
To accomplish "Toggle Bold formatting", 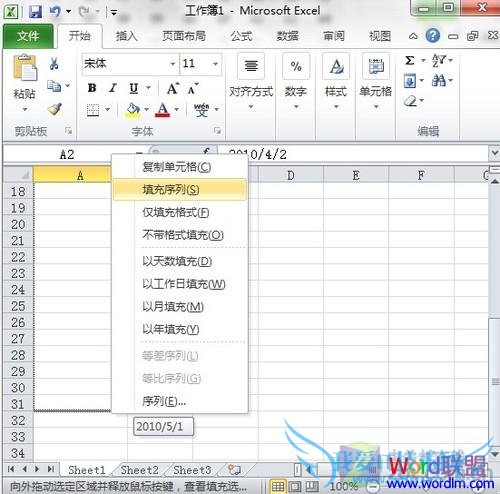I will (x=92, y=88).
